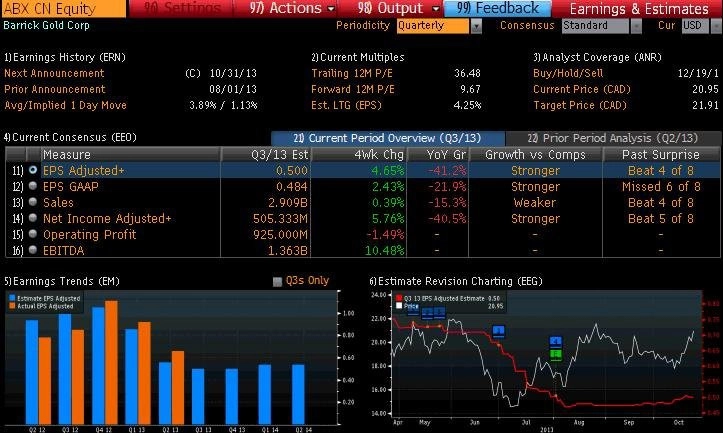Click the Est. LTG (EPS) value 4.25%

pos(467,105)
